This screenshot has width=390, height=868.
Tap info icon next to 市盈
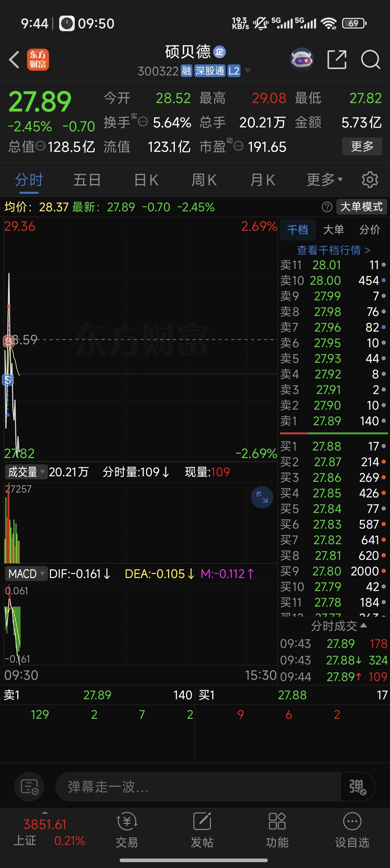[238, 146]
